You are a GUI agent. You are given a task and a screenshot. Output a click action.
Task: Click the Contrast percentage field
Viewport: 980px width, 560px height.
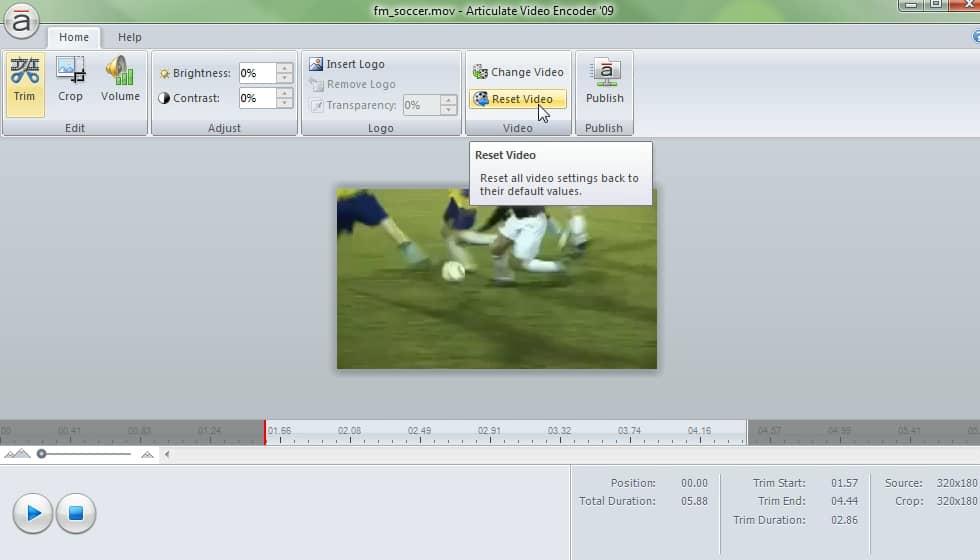pyautogui.click(x=258, y=98)
